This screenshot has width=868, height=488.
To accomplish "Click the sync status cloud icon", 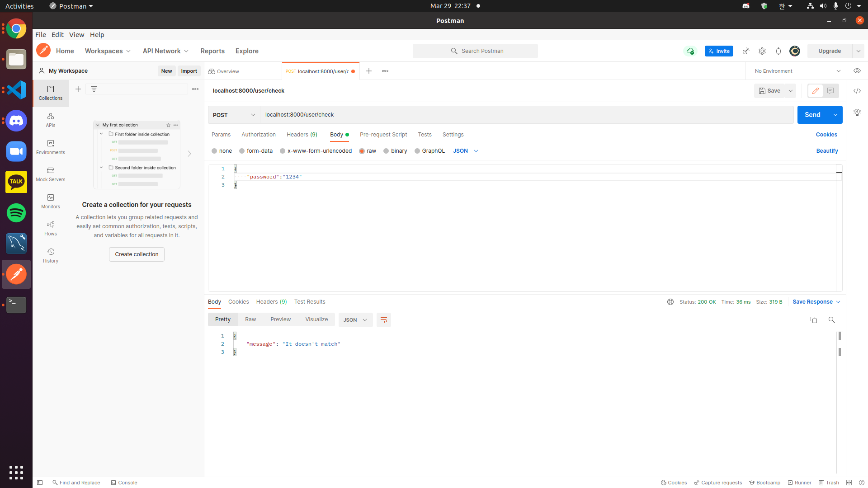I will tap(690, 51).
